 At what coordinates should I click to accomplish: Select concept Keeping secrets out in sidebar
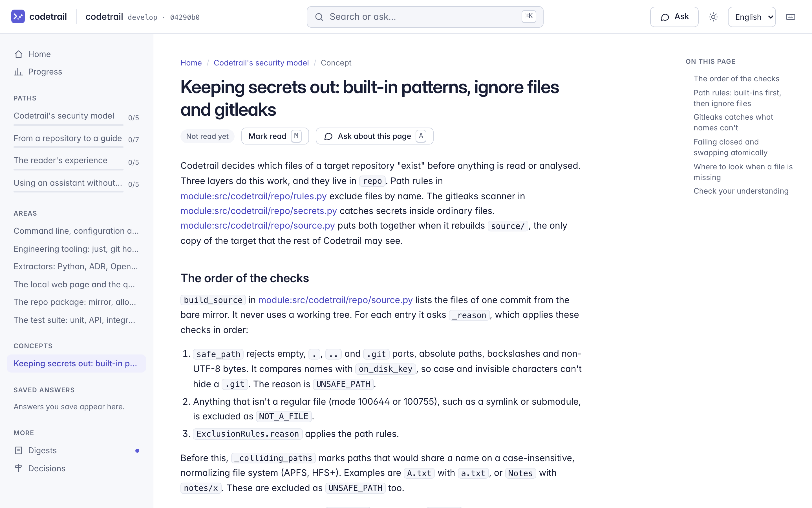coord(76,363)
